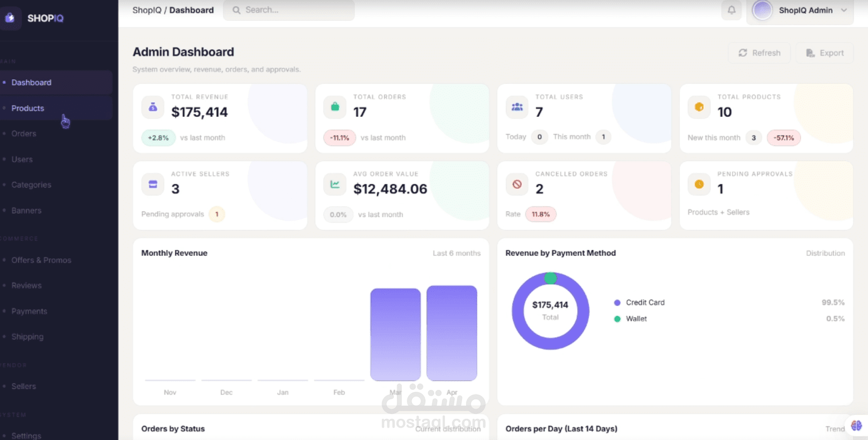This screenshot has height=440, width=868.
Task: Open Settings in the sidebar
Action: point(56,435)
